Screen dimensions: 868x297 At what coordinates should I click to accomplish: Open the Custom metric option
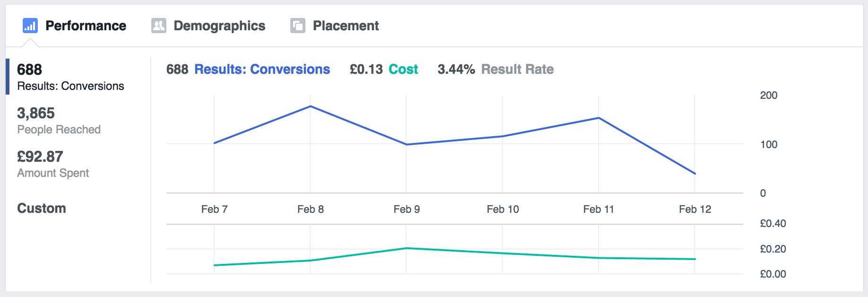click(42, 208)
